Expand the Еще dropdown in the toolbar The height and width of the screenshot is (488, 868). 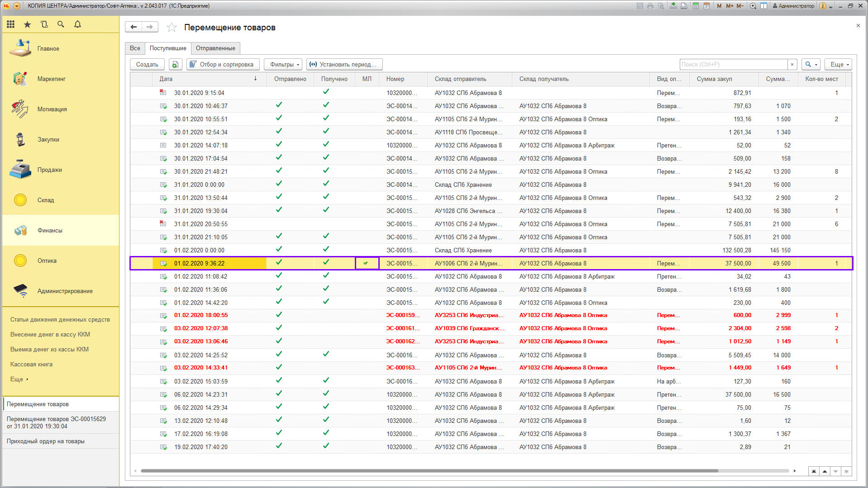[x=838, y=65]
